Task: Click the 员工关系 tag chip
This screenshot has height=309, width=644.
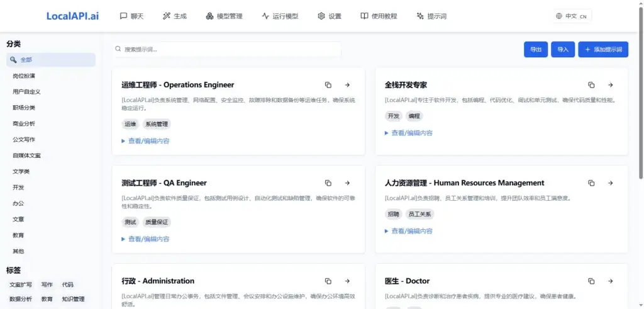Action: pos(419,215)
